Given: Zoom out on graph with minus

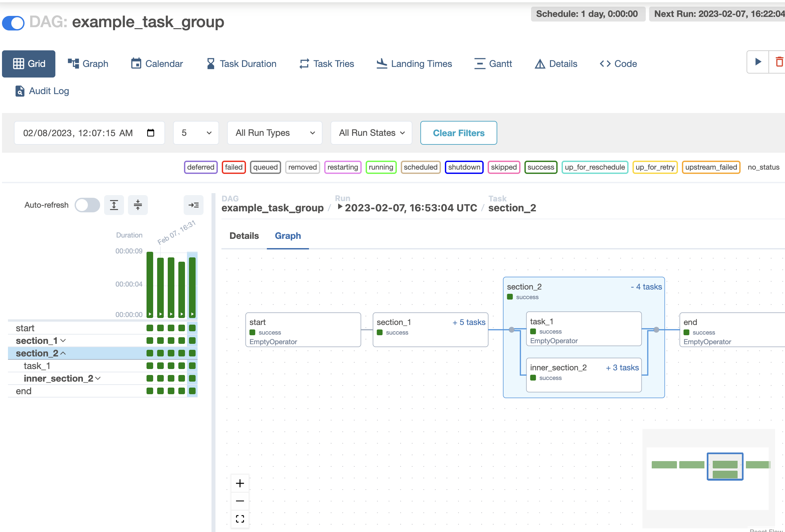Looking at the screenshot, I should pos(240,501).
